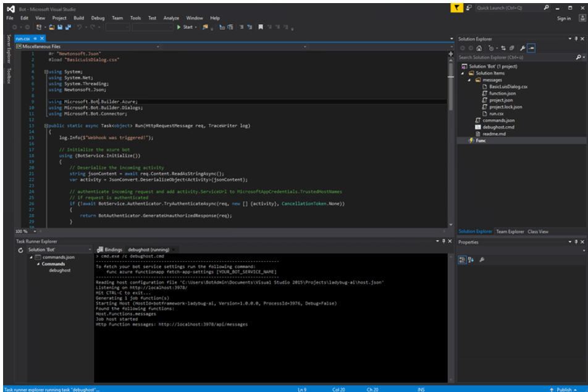Click the refresh icon in Task Runner Explorer
This screenshot has height=392, width=588.
tap(20, 250)
